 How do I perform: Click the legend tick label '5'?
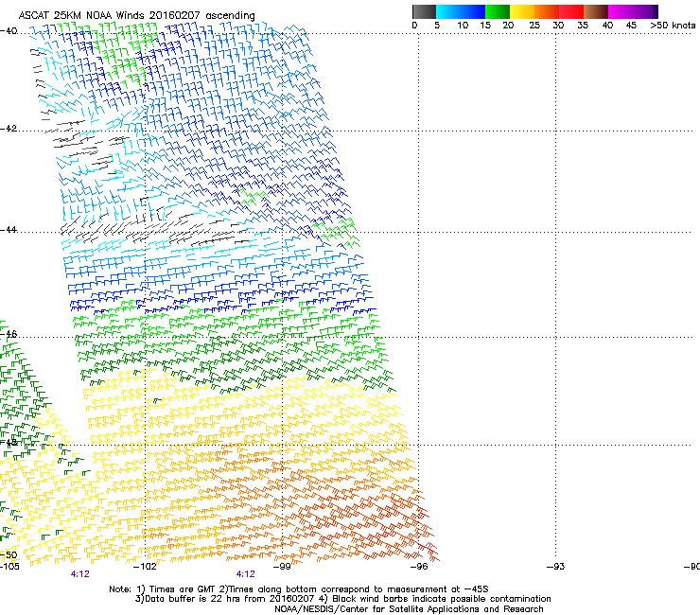437,25
